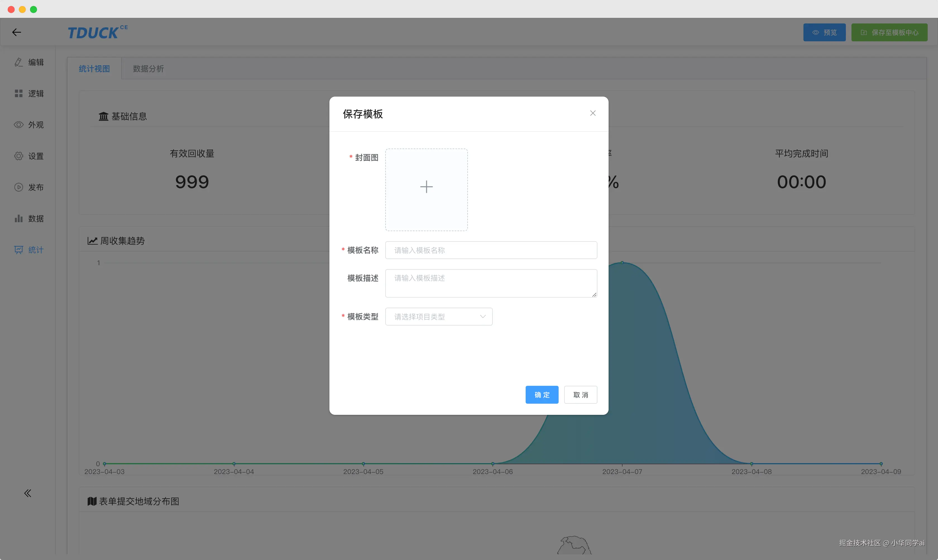Click the dropdown arrow of project type
Image resolution: width=938 pixels, height=560 pixels.
483,317
